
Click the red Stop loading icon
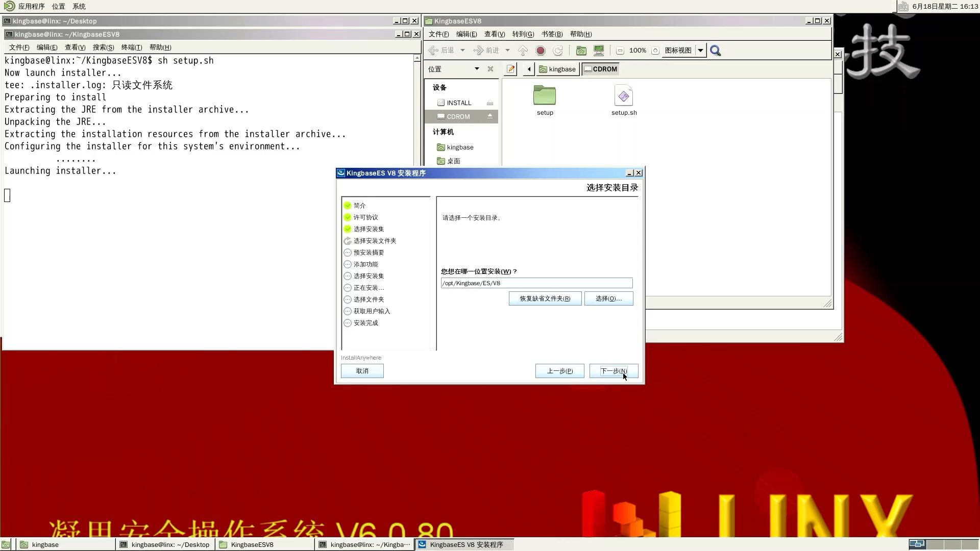tap(541, 51)
